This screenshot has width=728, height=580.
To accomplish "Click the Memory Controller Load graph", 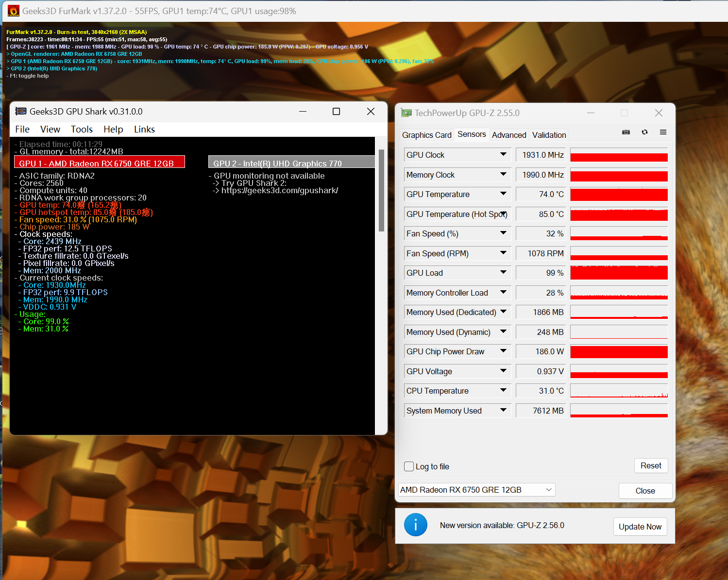I will (x=619, y=292).
